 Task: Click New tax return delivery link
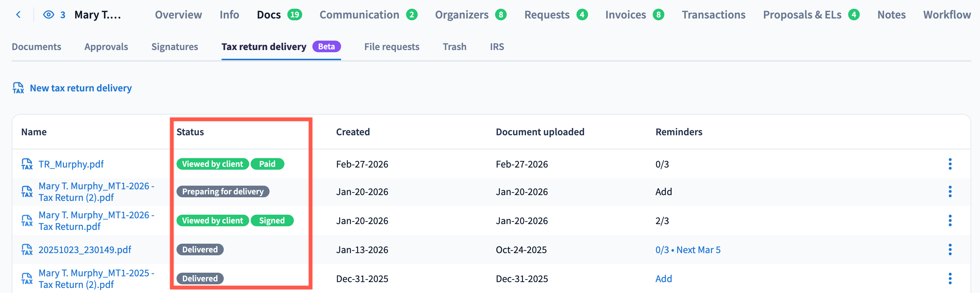pyautogui.click(x=81, y=88)
